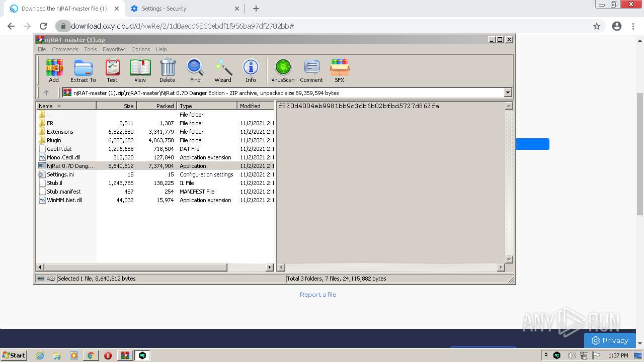Select the Stub.il file

[x=156, y=183]
